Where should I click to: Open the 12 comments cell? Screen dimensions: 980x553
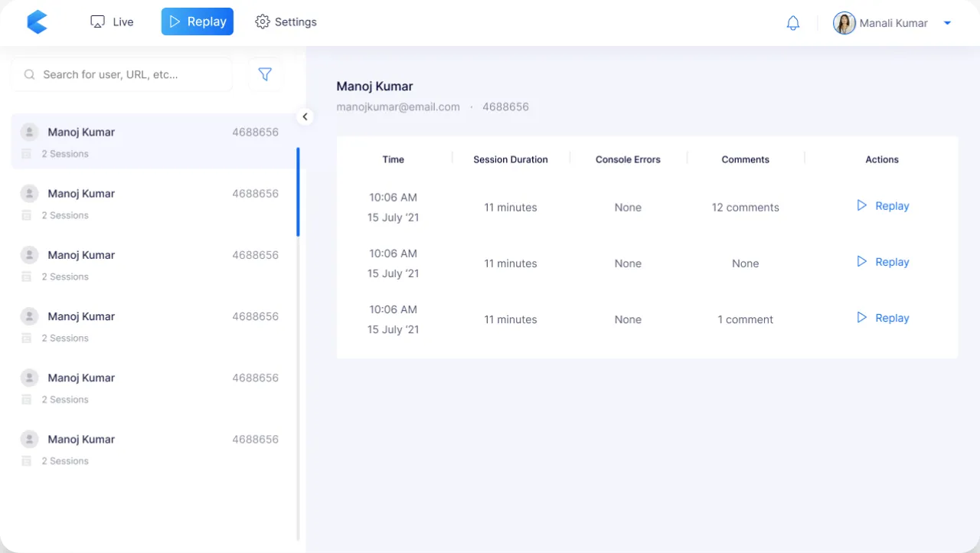(746, 208)
